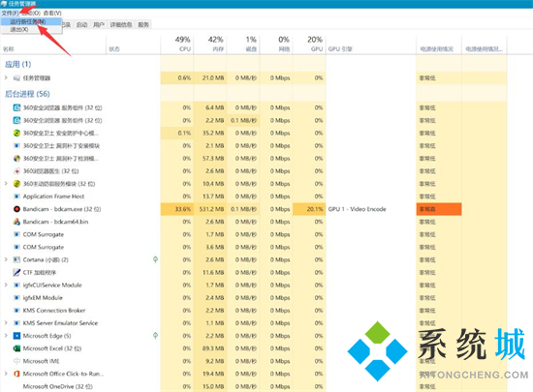Click the COM Surrogate icon using 1.7 MB
533x392 pixels.
click(x=16, y=234)
